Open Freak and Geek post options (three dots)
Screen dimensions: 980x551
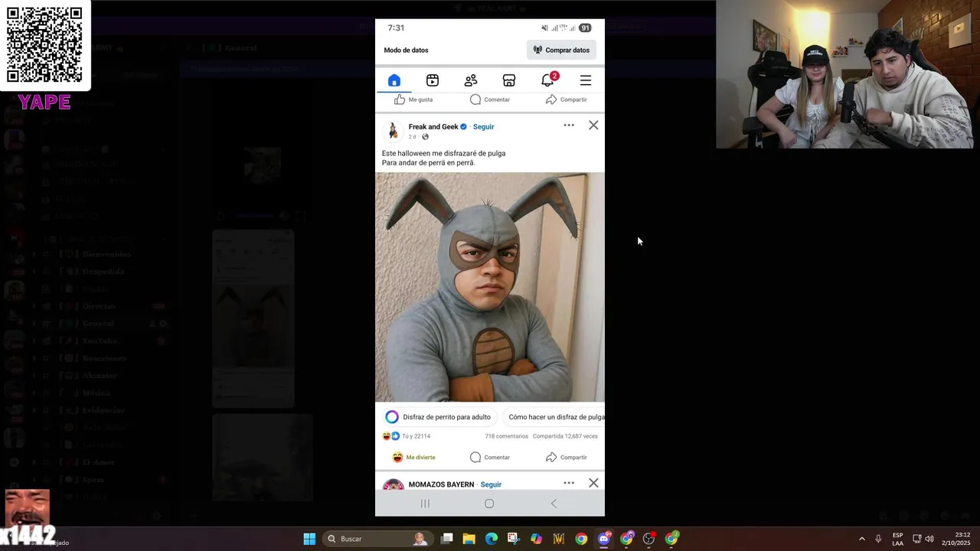click(x=569, y=125)
